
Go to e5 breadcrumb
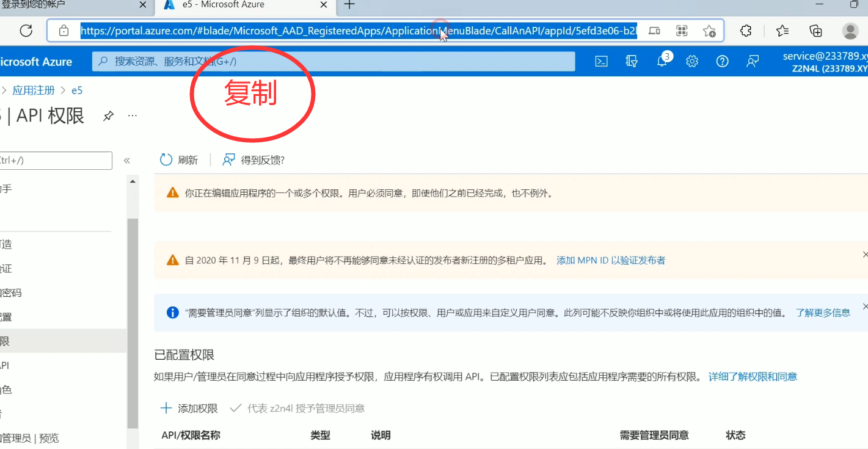pos(77,90)
